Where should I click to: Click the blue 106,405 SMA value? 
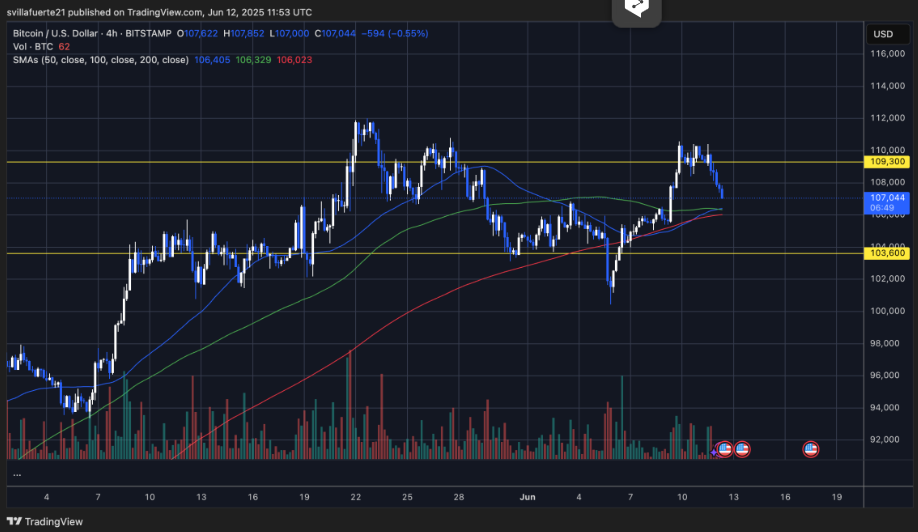pyautogui.click(x=212, y=59)
